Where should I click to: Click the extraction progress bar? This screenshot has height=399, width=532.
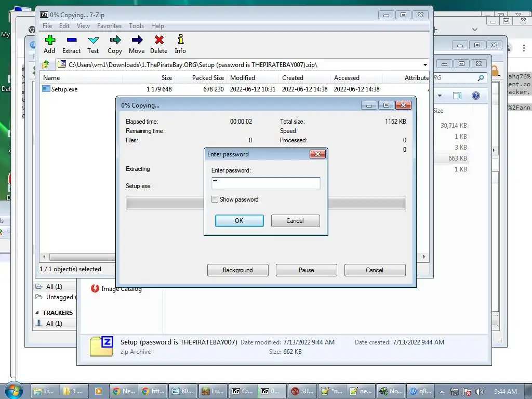pyautogui.click(x=265, y=203)
